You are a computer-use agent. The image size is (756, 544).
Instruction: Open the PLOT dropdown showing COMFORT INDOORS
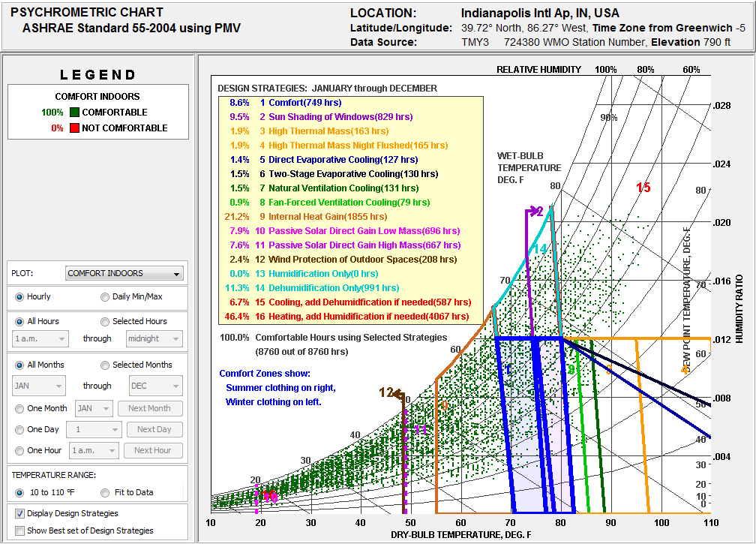124,273
